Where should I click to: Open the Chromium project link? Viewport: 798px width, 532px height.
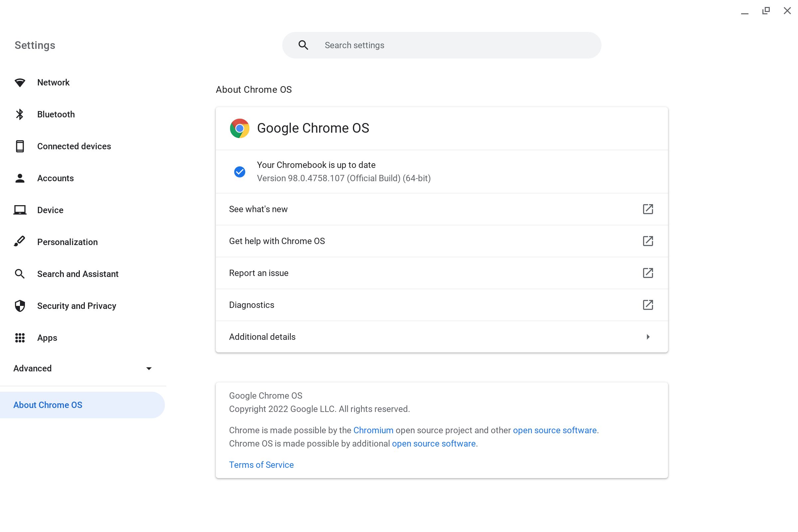(x=373, y=430)
